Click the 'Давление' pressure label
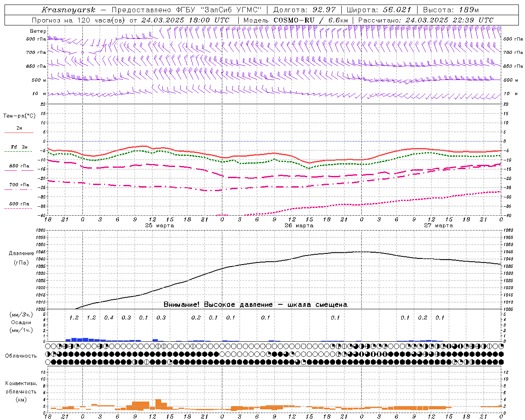Screen dimensions: 525x420 click(x=21, y=253)
